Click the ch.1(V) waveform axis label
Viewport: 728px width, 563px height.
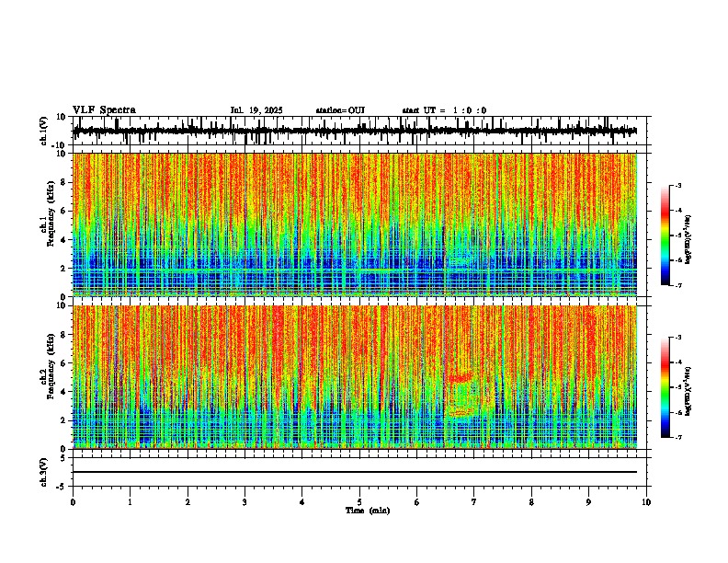pyautogui.click(x=44, y=131)
